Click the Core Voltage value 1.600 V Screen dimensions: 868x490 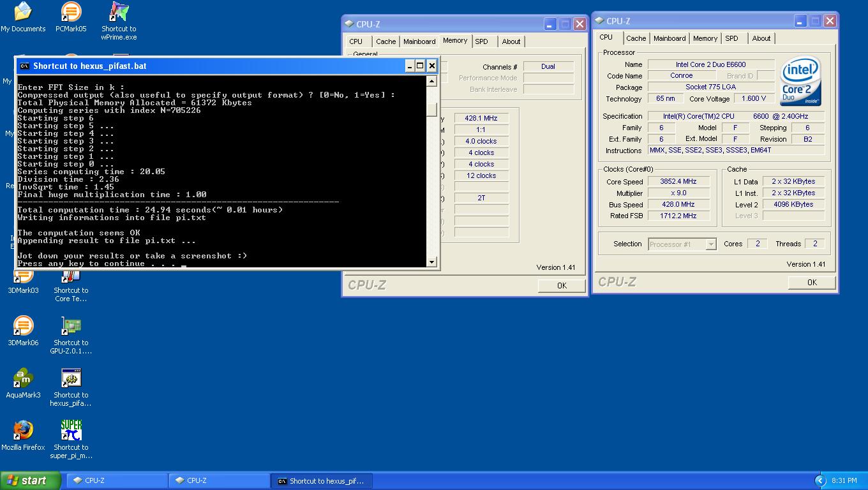[x=753, y=98]
